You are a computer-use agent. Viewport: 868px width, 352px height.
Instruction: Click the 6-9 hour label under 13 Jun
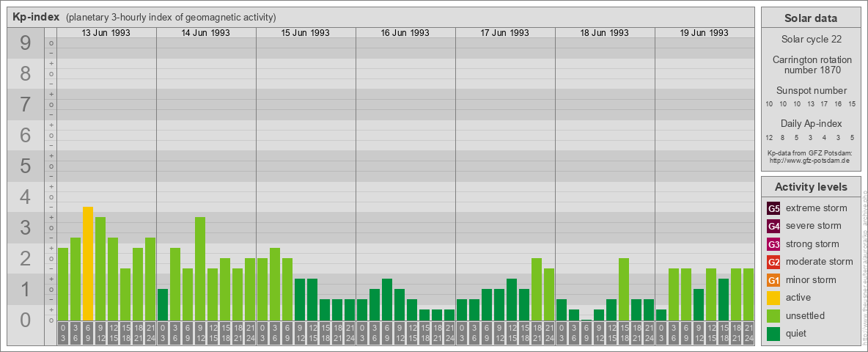88,333
